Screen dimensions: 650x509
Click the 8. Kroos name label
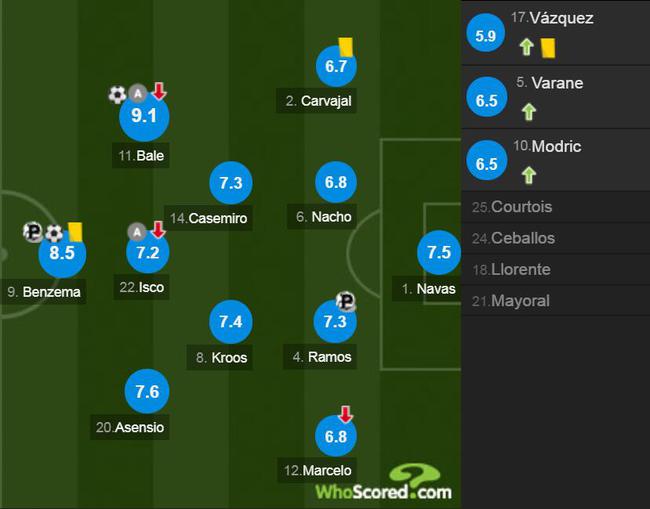221,357
